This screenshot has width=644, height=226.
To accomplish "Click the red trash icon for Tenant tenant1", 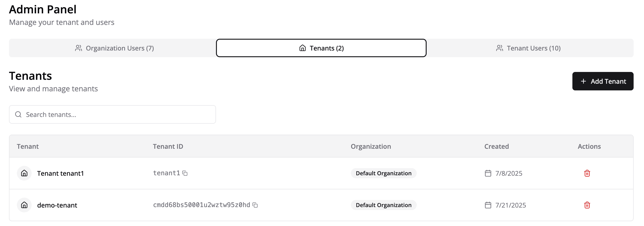I will point(587,173).
